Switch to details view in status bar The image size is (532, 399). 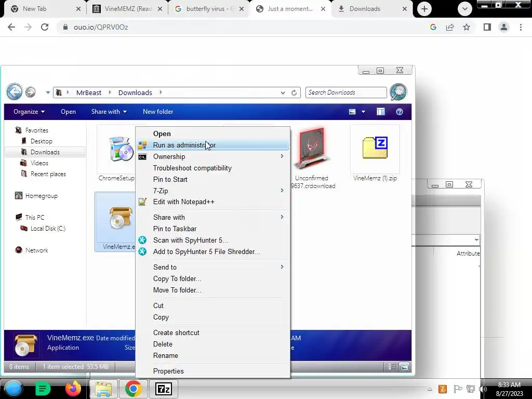392,366
